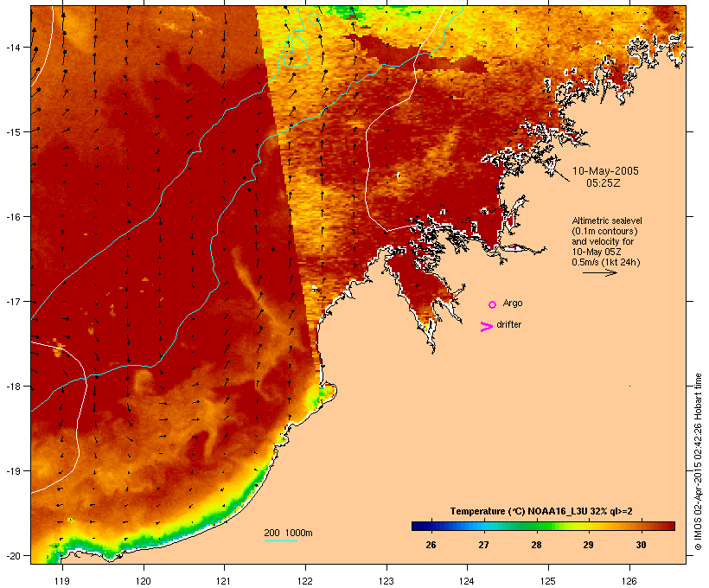Viewport: 709px width, 588px height.
Task: Click the magenta Argo circle symbol
Action: [493, 305]
